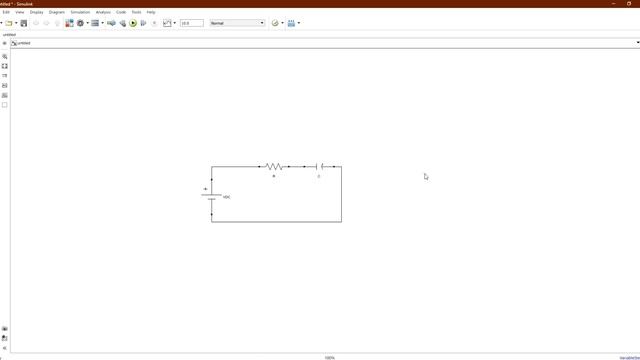Viewport: 640px width, 360px height.
Task: Click the greyed Stop simulation button
Action: 154,23
